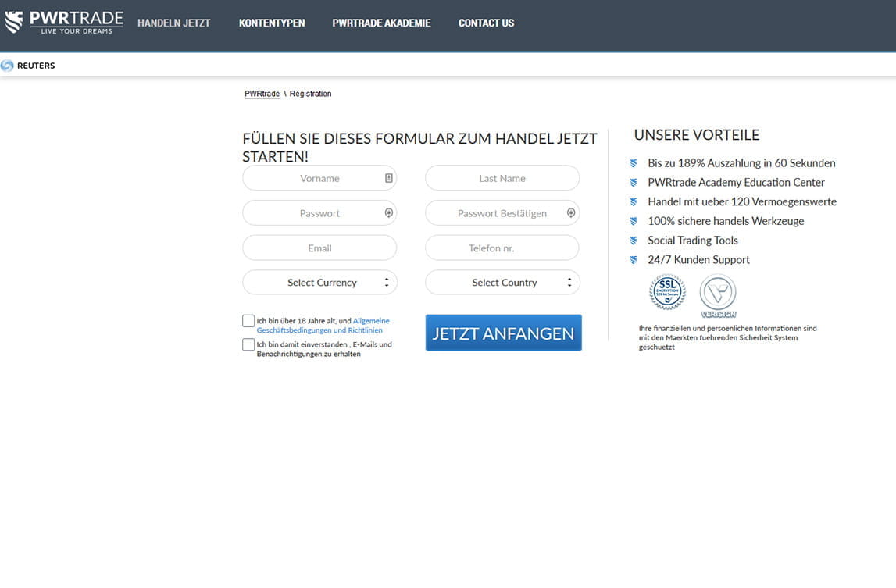This screenshot has width=896, height=588.
Task: Click 'PWRtrade Academy Education Center' text
Action: click(x=736, y=183)
